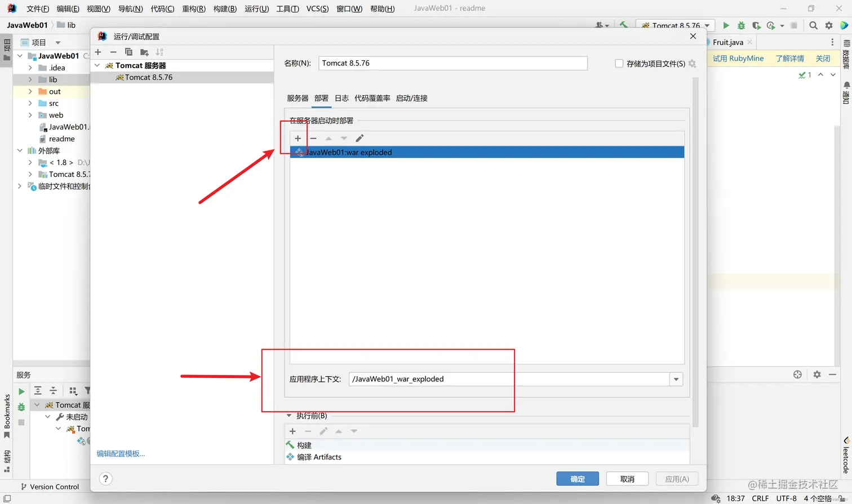Open Fruit.java editor tab options menu

(x=832, y=42)
